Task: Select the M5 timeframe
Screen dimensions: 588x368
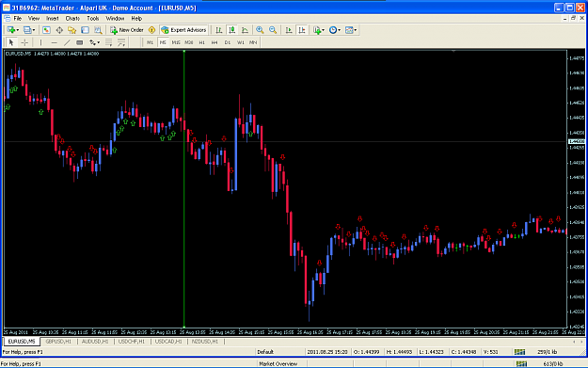Action: coord(163,42)
